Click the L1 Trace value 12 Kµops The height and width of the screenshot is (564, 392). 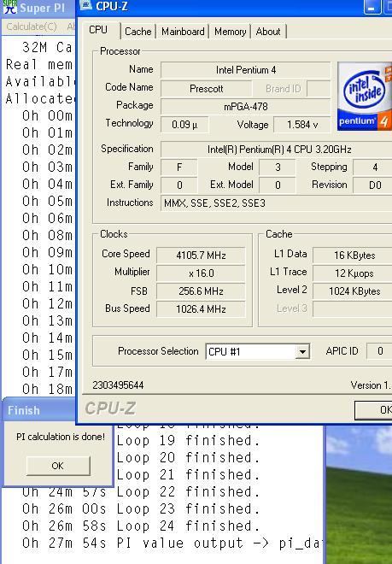coord(353,273)
